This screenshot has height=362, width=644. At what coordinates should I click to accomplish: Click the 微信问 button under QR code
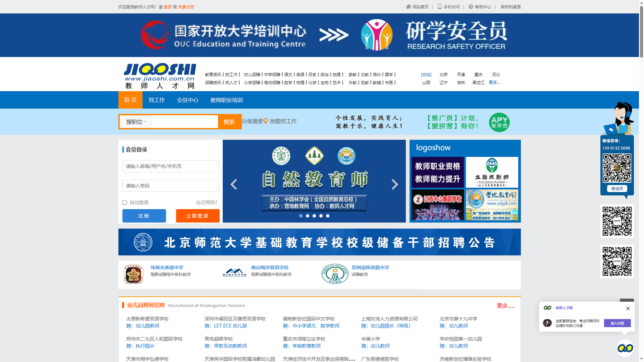click(617, 189)
